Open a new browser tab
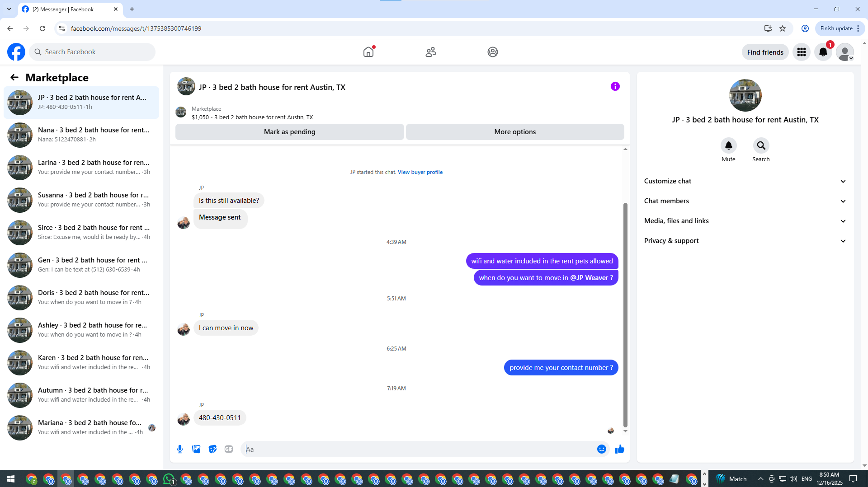 pos(132,9)
